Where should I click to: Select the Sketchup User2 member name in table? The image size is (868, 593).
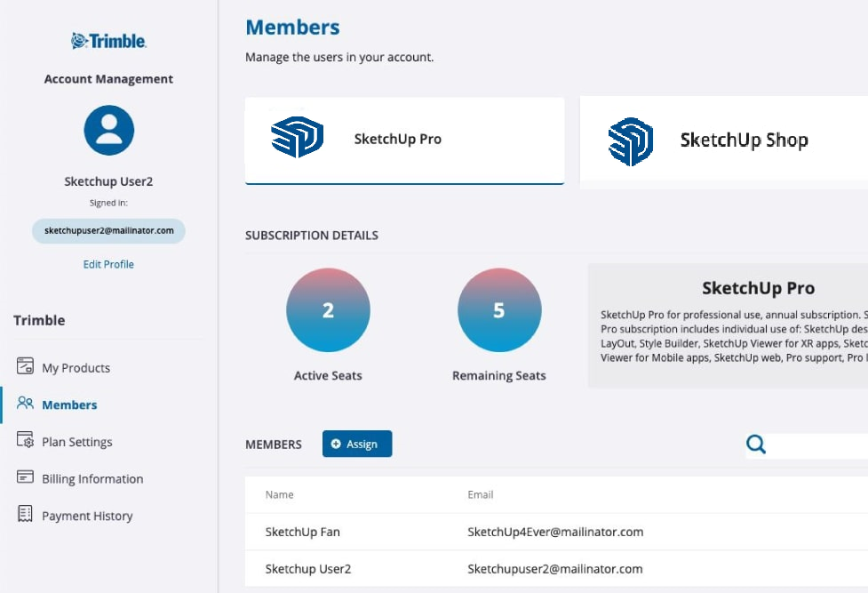point(308,569)
